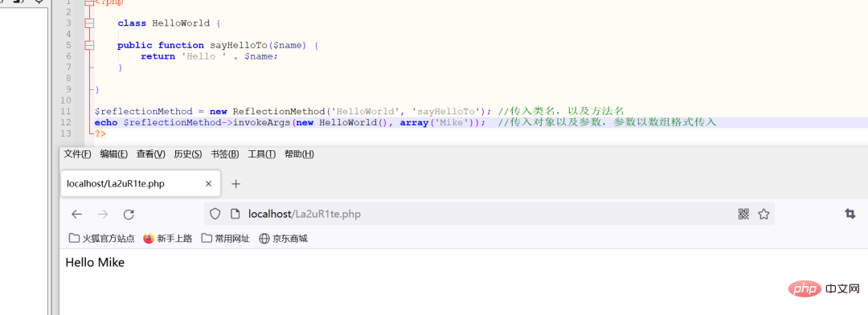The height and width of the screenshot is (315, 868).
Task: Open the 历史(S) menu
Action: (188, 154)
